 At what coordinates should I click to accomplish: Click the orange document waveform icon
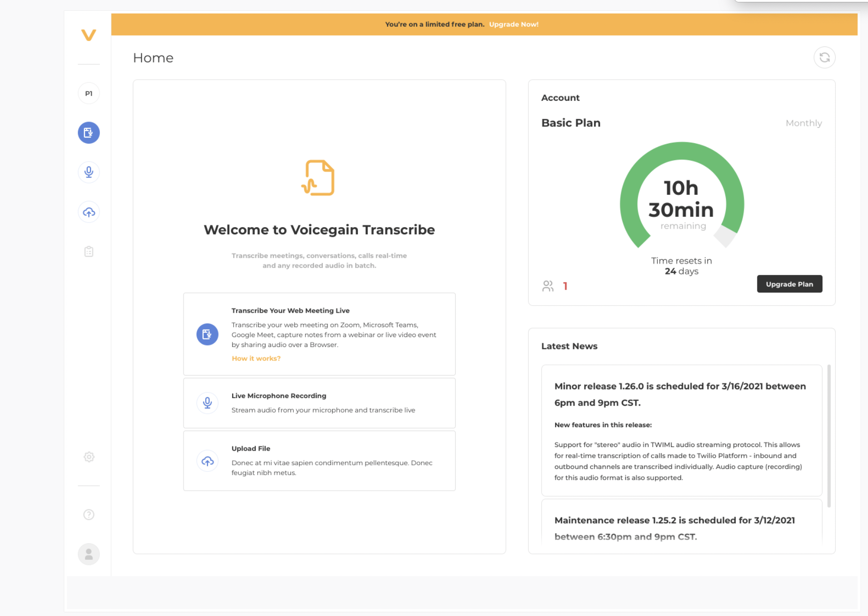click(x=319, y=178)
